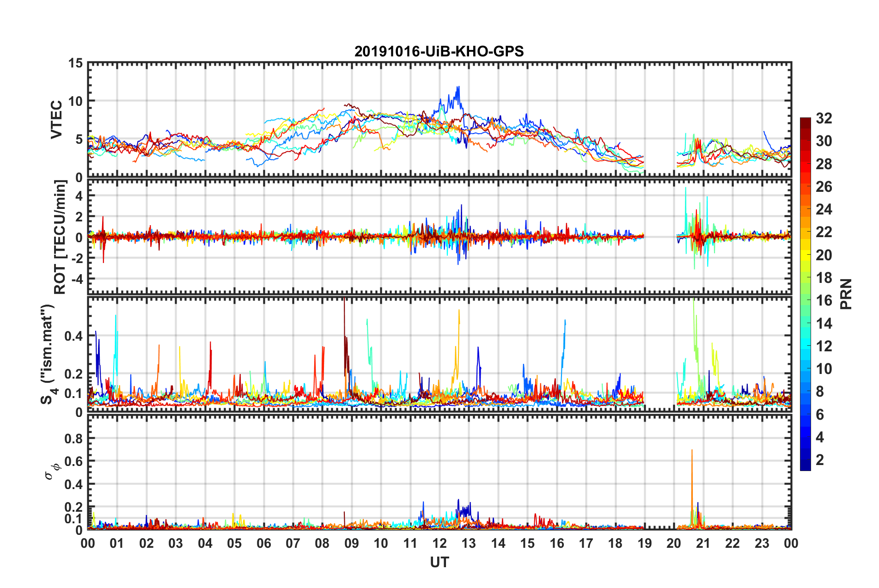Click the plot title 20191016-UiB-KHO-GPS
This screenshot has width=879, height=588.
coord(439,51)
